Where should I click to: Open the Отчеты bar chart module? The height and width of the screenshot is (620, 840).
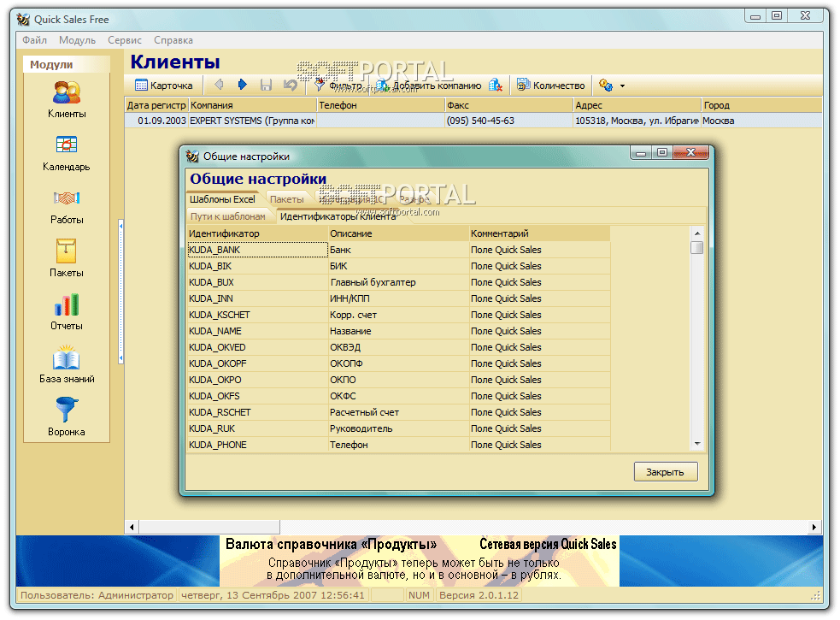(x=67, y=304)
